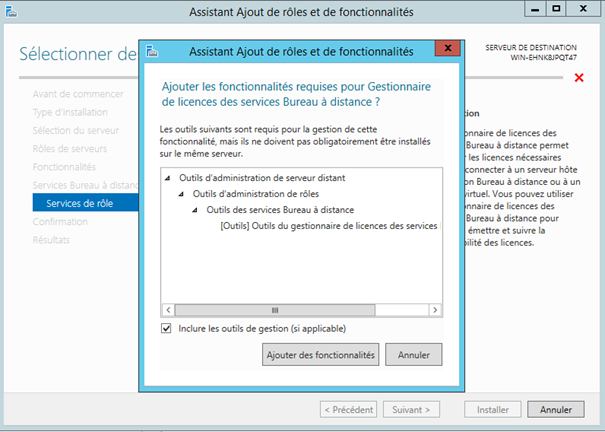The image size is (605, 432).
Task: Collapse 'Outils d'administration de rôles' node
Action: pyautogui.click(x=181, y=194)
